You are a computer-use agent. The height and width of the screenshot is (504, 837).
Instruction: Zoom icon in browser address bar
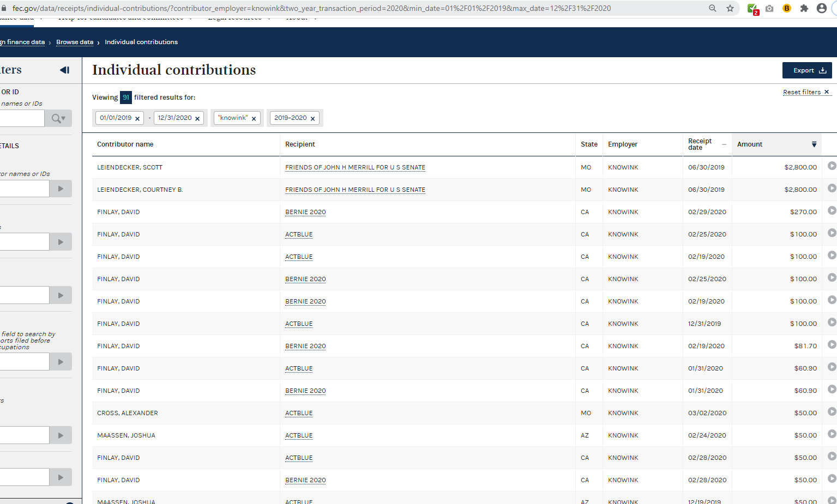click(713, 8)
